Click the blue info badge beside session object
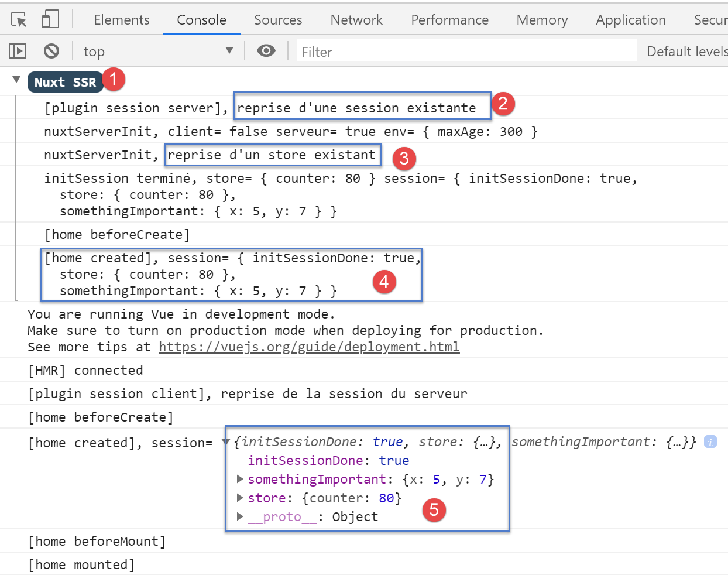Screen dimensions: 728x575 click(x=710, y=442)
